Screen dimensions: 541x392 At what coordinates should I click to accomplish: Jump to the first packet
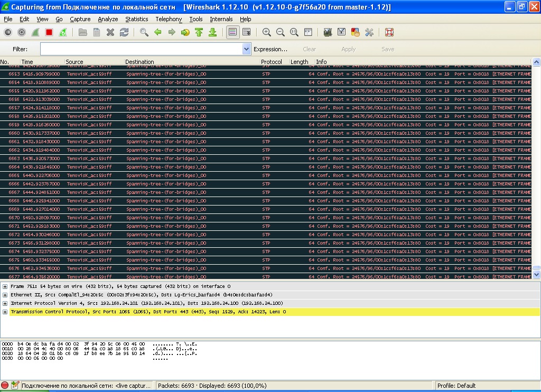[199, 32]
